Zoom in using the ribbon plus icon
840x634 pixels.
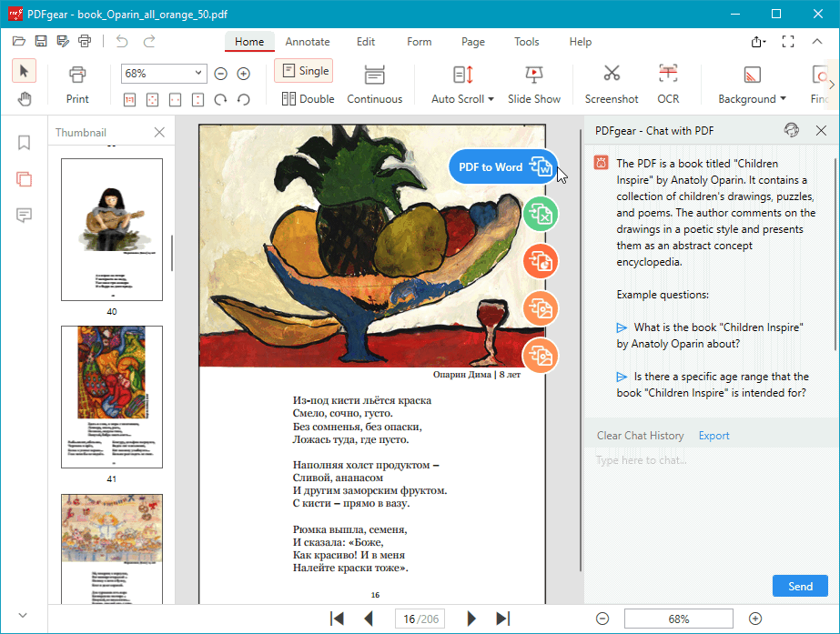(244, 74)
